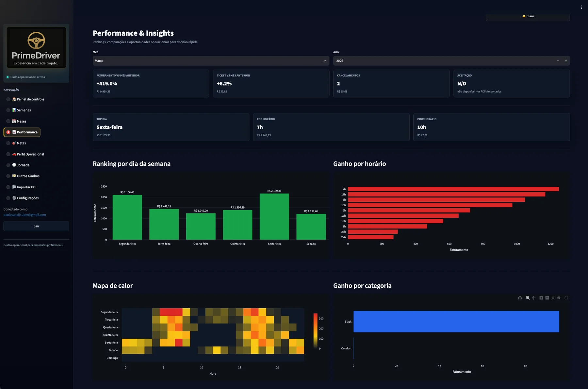Click the Top Horário 7h card

tap(331, 127)
